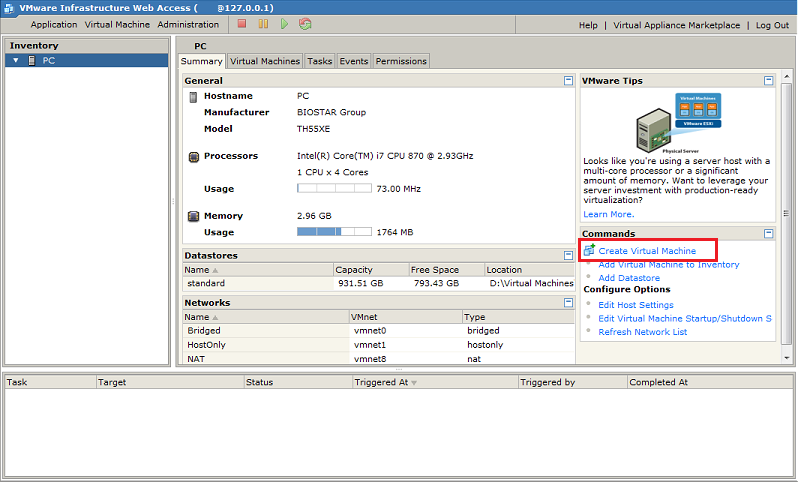The width and height of the screenshot is (798, 482).
Task: Click the Add Datastore link
Action: [629, 278]
